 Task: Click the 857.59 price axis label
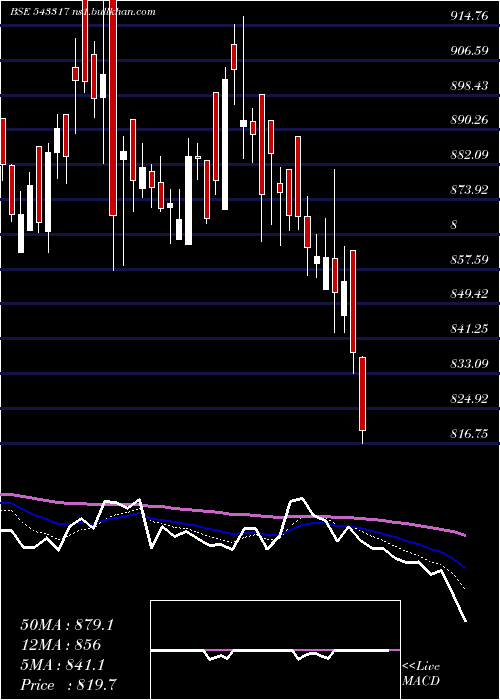point(469,260)
